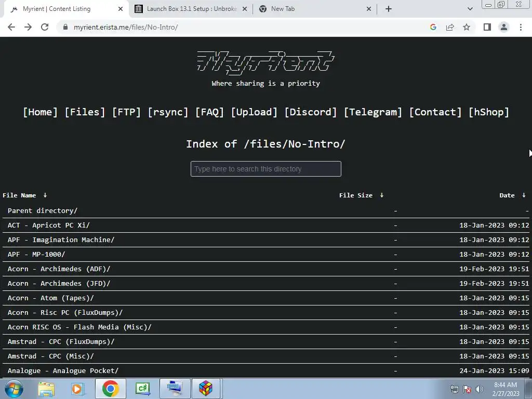The image size is (532, 399).
Task: Go back to the previous page
Action: click(11, 27)
